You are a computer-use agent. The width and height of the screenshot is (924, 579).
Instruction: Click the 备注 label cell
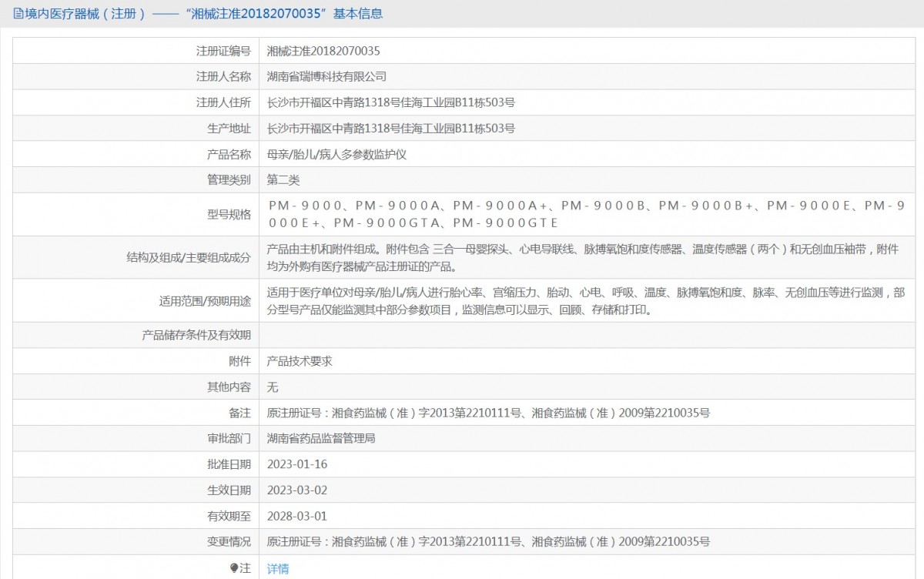[x=136, y=413]
